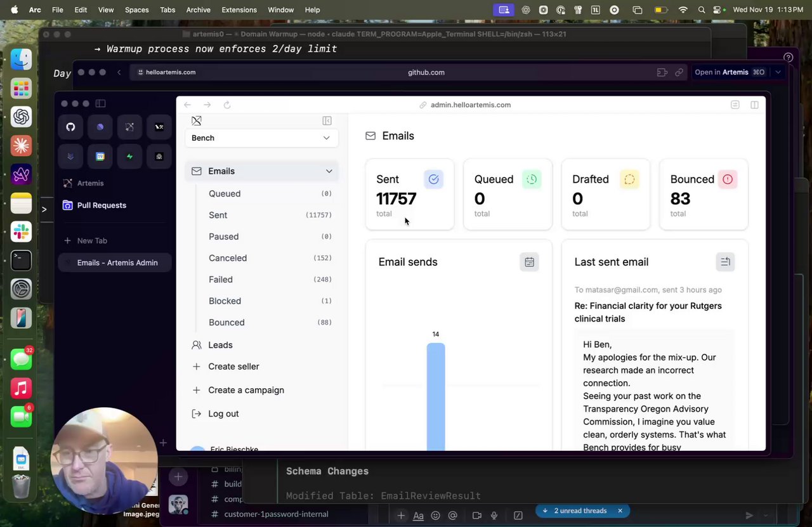Collapse the admin sidebar with the panel icon
The image size is (812, 527).
(327, 120)
